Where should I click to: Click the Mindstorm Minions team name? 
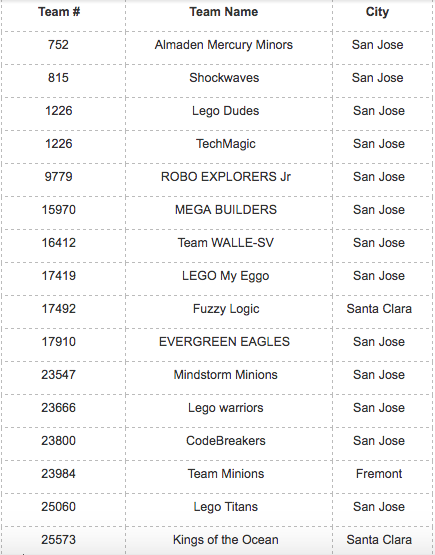225,374
